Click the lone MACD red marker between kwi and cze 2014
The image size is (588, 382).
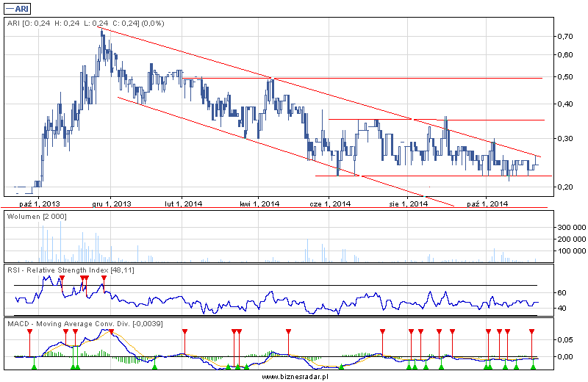coord(288,332)
